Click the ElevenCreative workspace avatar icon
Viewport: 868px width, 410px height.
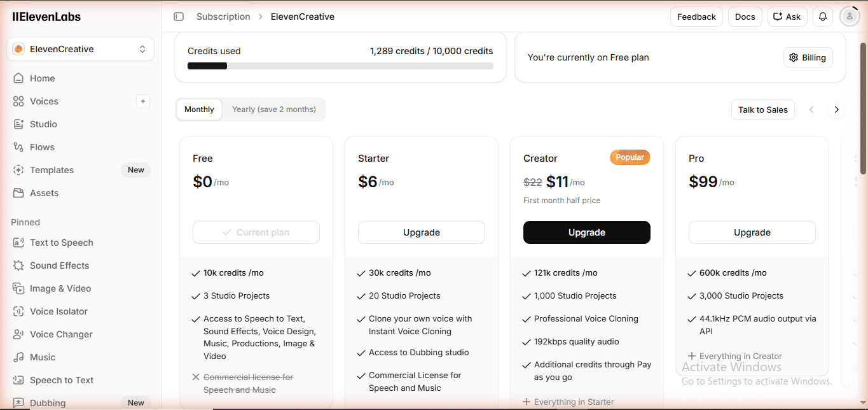pos(18,49)
